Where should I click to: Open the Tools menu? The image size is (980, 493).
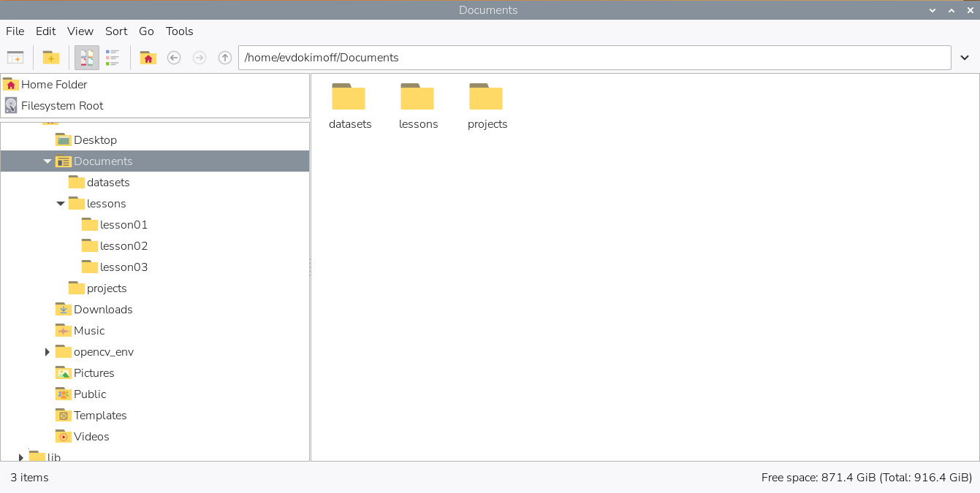(x=179, y=31)
